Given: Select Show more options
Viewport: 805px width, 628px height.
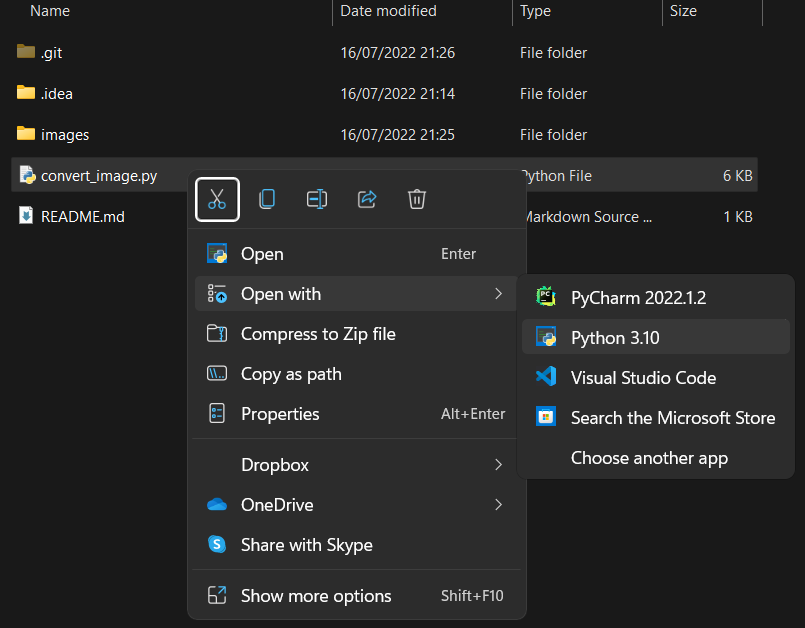Looking at the screenshot, I should (356, 595).
